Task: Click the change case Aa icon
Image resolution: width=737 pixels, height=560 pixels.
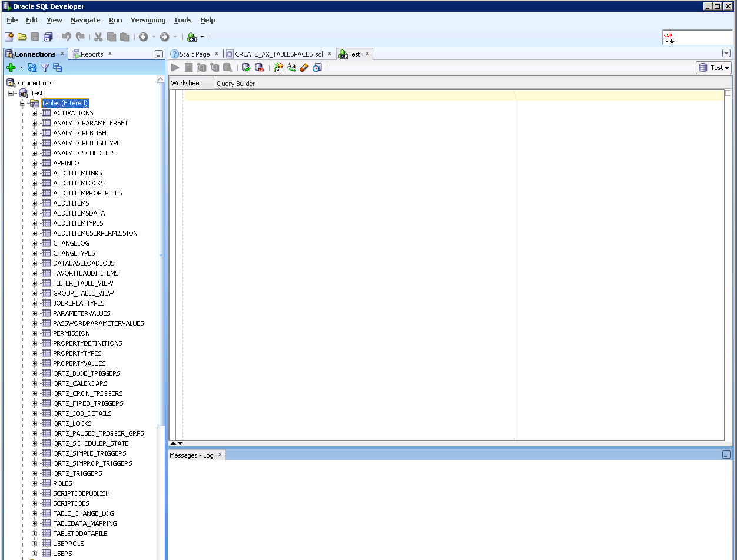Action: coord(291,68)
